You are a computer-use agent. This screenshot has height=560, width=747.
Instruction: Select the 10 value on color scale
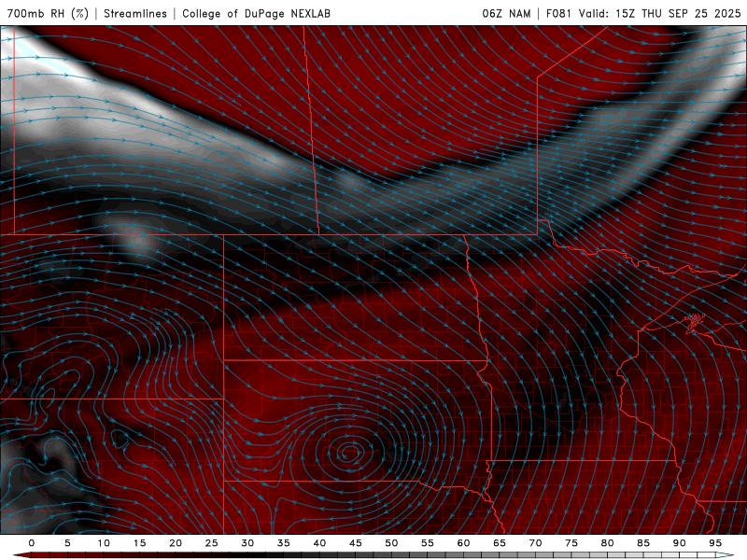click(104, 543)
